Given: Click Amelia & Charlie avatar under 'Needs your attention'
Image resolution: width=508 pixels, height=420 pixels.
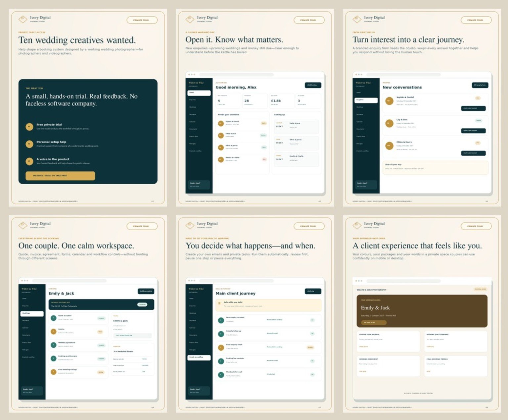Looking at the screenshot, I should coord(221,159).
